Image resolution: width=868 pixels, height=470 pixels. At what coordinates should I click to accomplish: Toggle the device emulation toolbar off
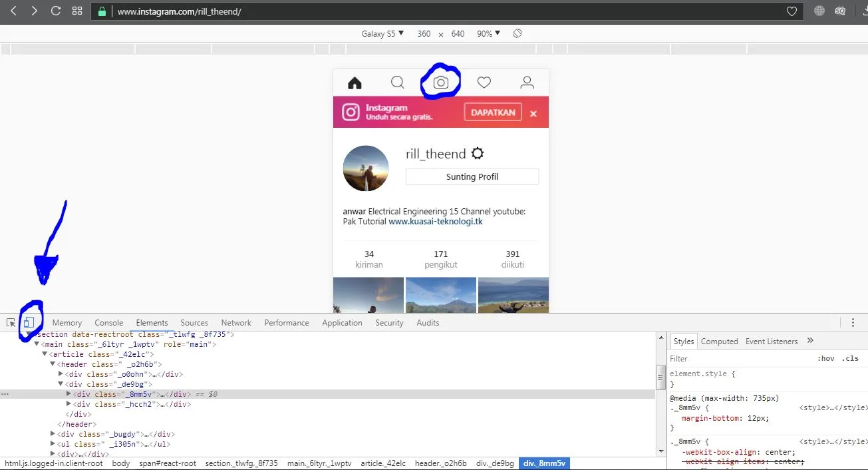29,322
